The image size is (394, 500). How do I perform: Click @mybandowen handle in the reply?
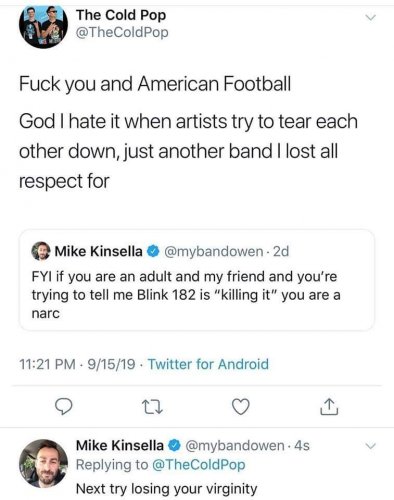tap(234, 445)
